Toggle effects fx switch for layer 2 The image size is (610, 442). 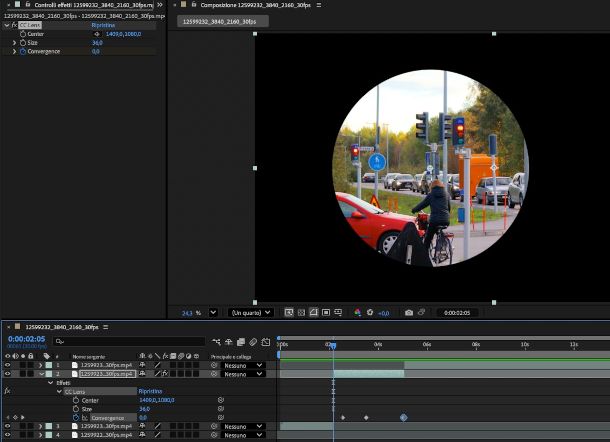(x=165, y=374)
